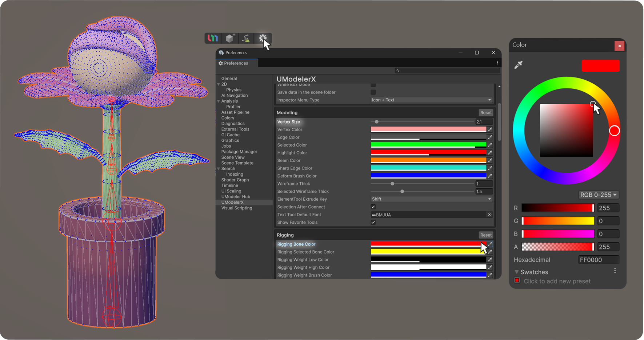Toggle Selection After Connect checkbox
The height and width of the screenshot is (340, 644).
373,207
